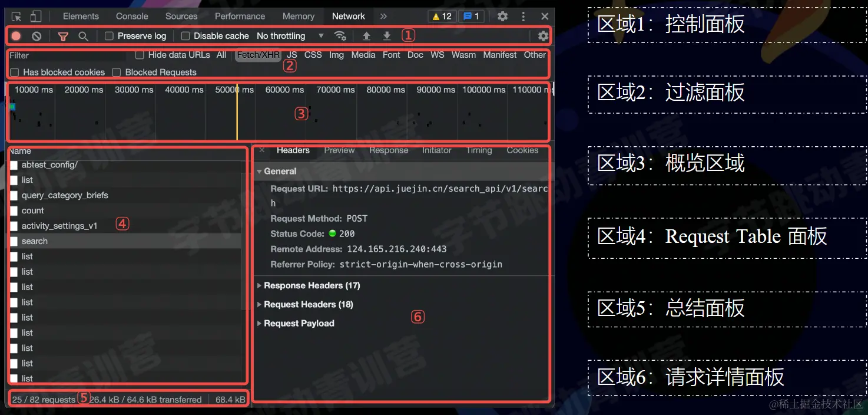Switch to the Console tab
Viewport: 868px width, 415px height.
(x=132, y=17)
